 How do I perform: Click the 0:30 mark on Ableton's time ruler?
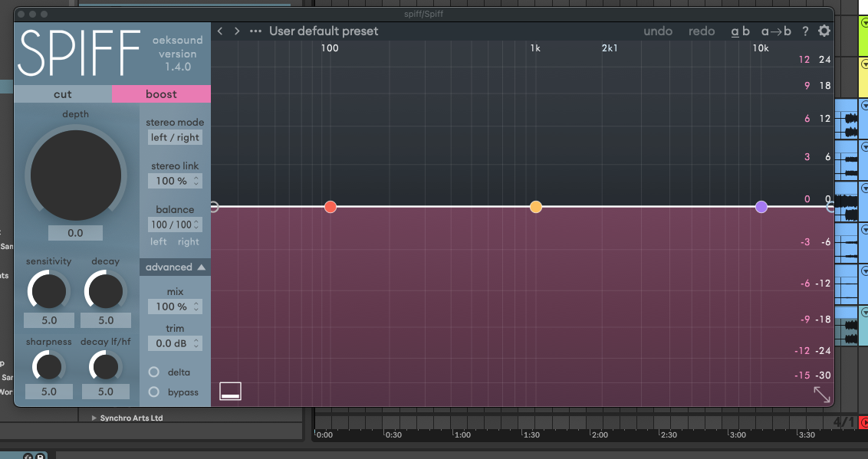(393, 434)
